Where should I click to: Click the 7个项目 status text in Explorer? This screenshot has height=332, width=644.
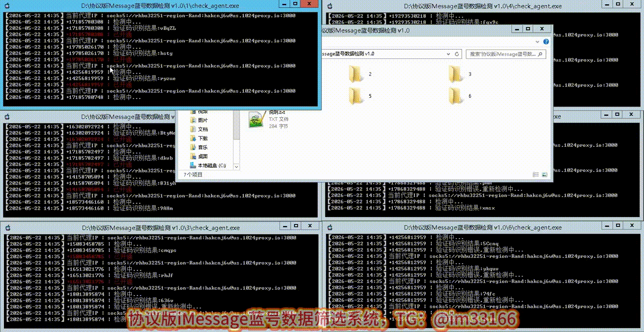click(x=193, y=174)
